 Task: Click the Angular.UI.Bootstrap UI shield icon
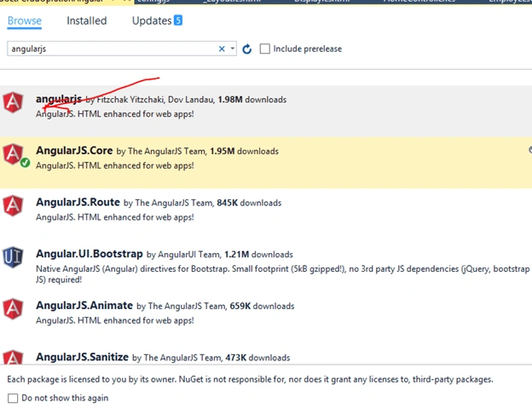[x=13, y=257]
